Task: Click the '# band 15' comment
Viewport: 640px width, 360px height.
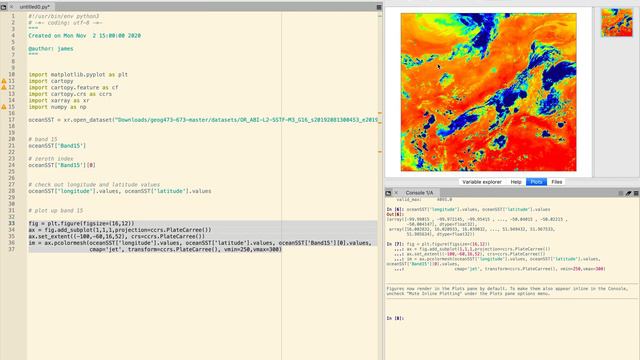Action: tap(43, 139)
